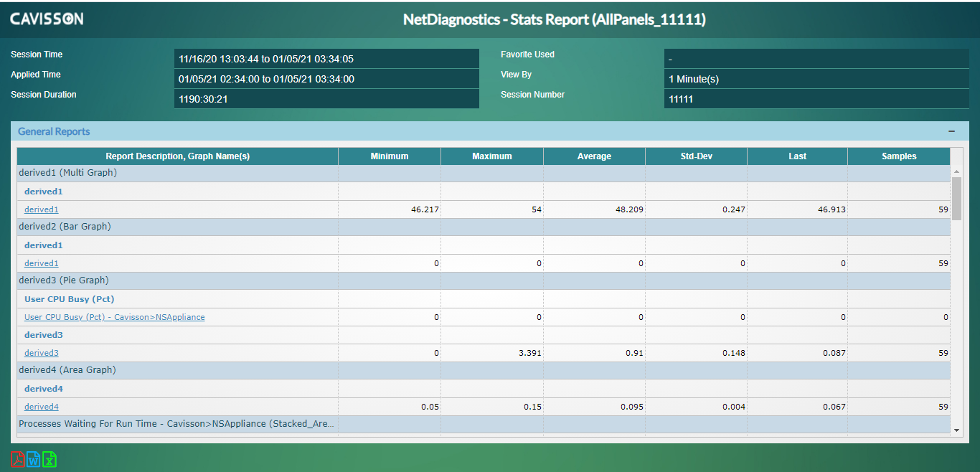Export the report as Excel spreadsheet

(x=50, y=460)
